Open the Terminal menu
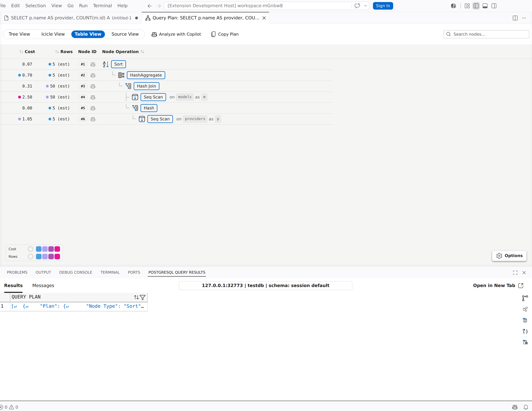Viewport: 532px width, 411px height. pos(102,6)
